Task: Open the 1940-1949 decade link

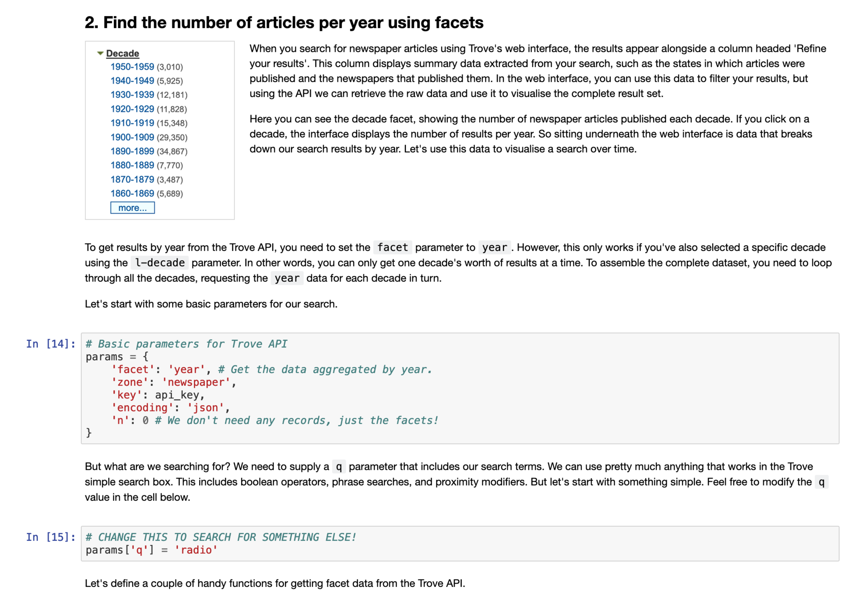Action: [132, 81]
